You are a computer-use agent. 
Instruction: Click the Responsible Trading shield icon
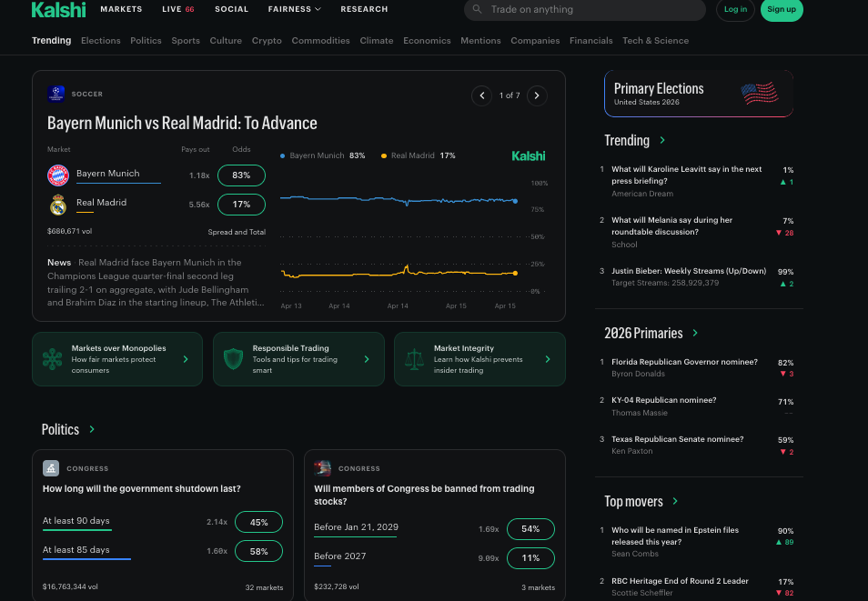[x=233, y=359]
